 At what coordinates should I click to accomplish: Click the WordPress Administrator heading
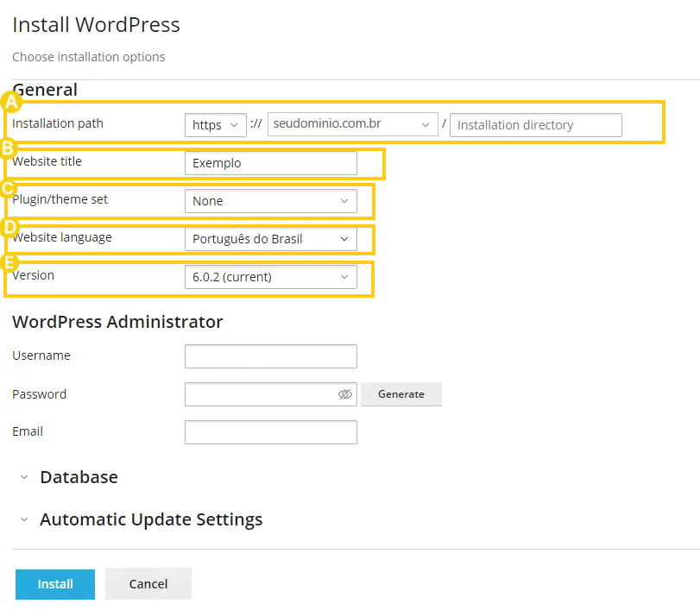pos(117,322)
